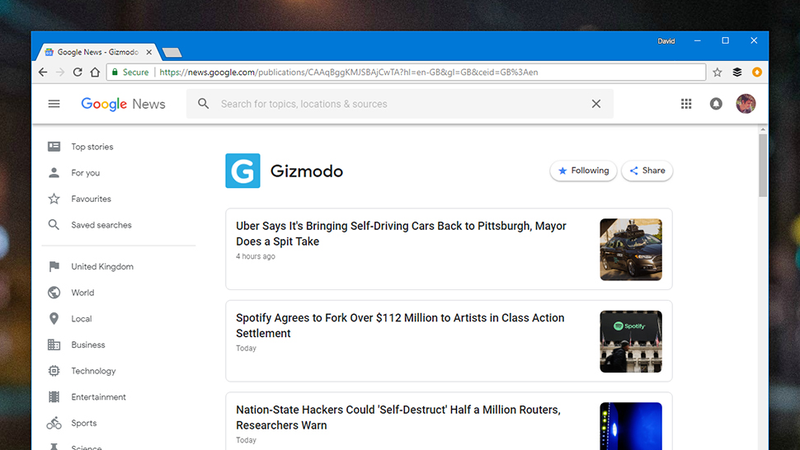800x450 pixels.
Task: Click the '4 hours ago' timestamp
Action: pyautogui.click(x=255, y=256)
